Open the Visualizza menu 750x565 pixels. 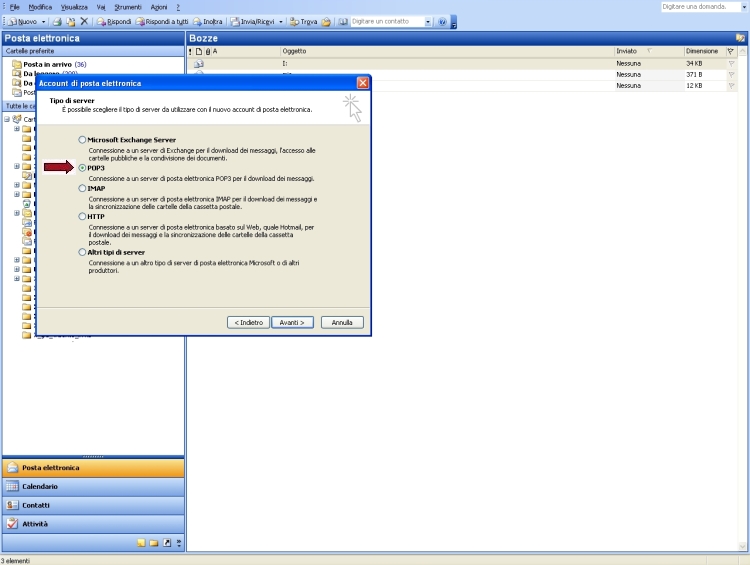click(74, 7)
